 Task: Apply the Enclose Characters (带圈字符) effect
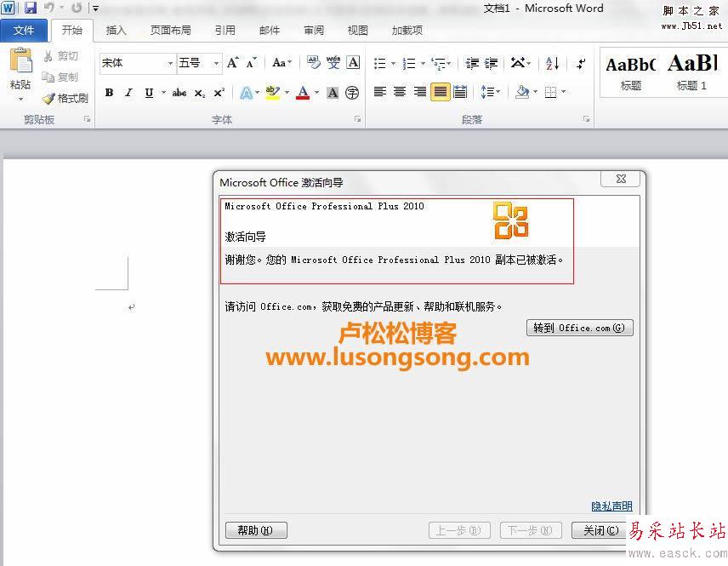(x=352, y=92)
